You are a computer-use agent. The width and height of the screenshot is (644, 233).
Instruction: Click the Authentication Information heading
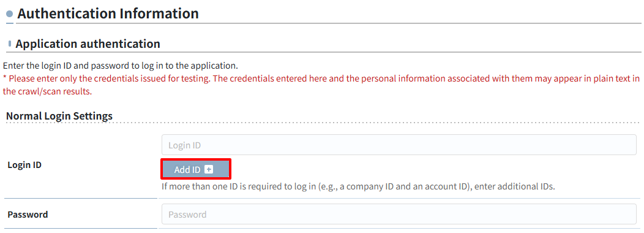108,13
